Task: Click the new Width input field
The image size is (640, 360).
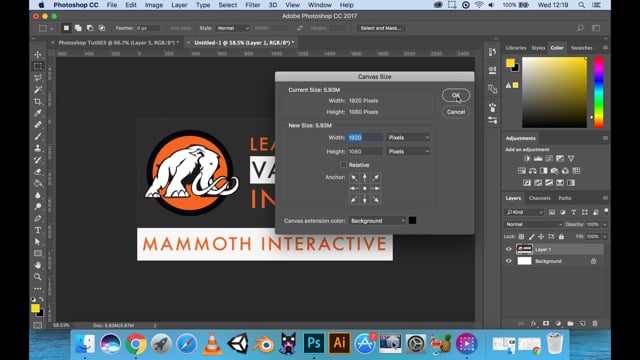Action: (365, 138)
